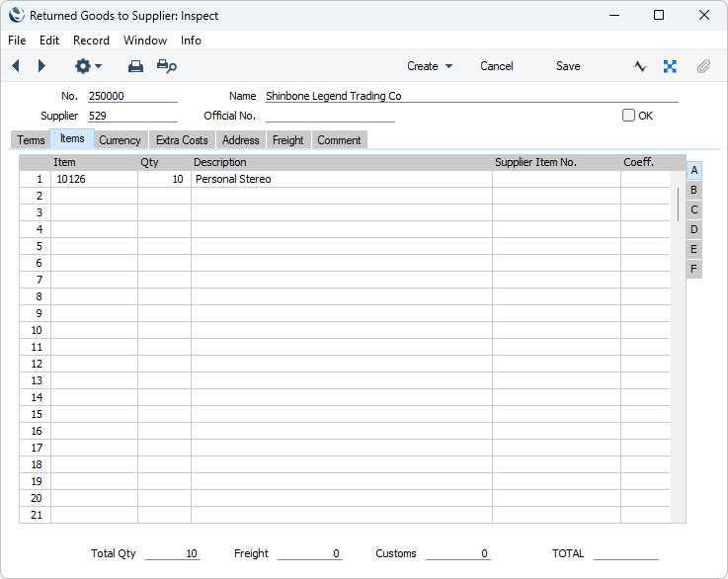Image resolution: width=728 pixels, height=579 pixels.
Task: Click the matrix vertical scrollbar thumb
Action: click(x=679, y=205)
